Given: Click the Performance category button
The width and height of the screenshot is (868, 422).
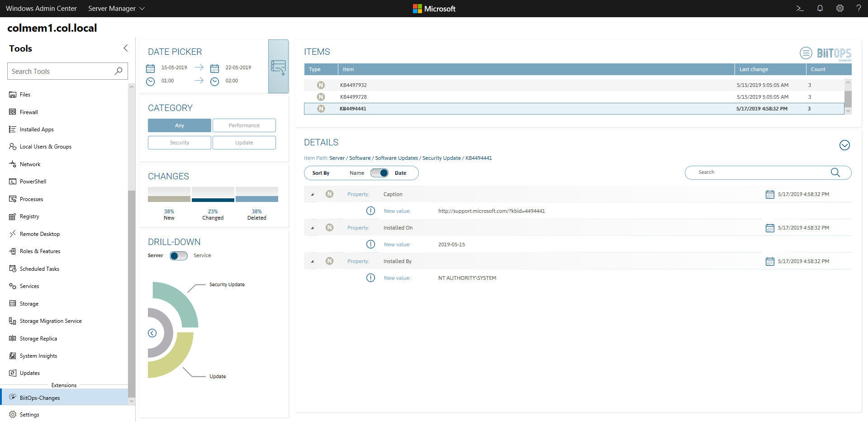Looking at the screenshot, I should [244, 125].
